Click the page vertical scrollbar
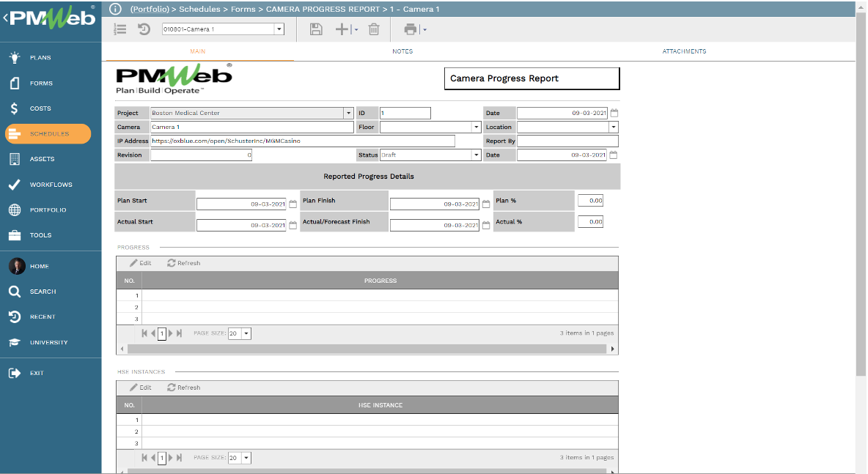The width and height of the screenshot is (868, 474). [x=861, y=193]
